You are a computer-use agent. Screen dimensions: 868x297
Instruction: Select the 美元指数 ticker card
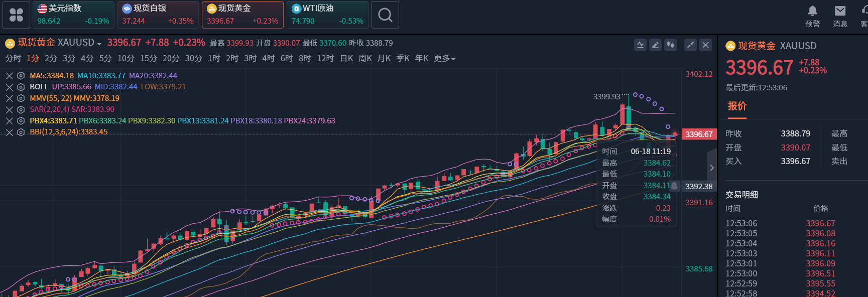73,15
